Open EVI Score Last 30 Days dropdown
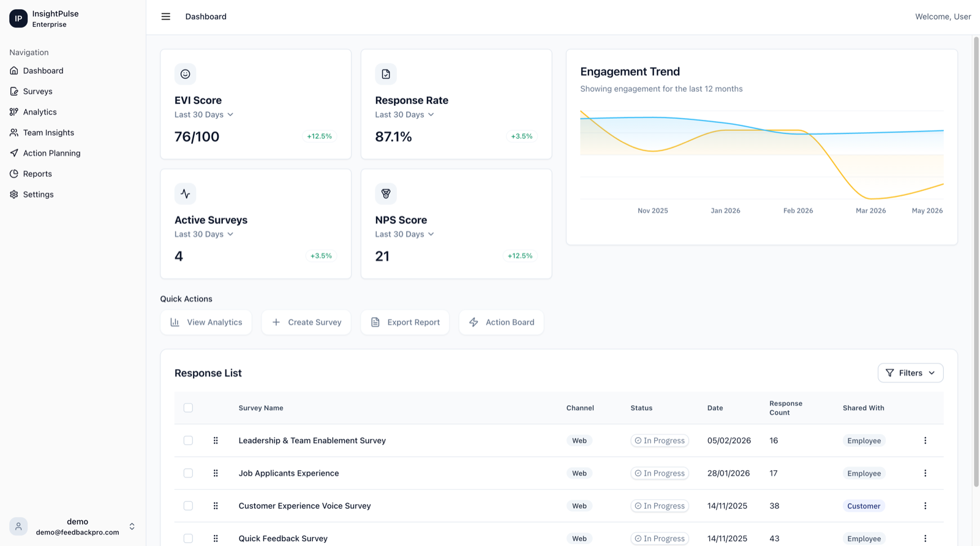This screenshot has width=980, height=546. pos(204,114)
